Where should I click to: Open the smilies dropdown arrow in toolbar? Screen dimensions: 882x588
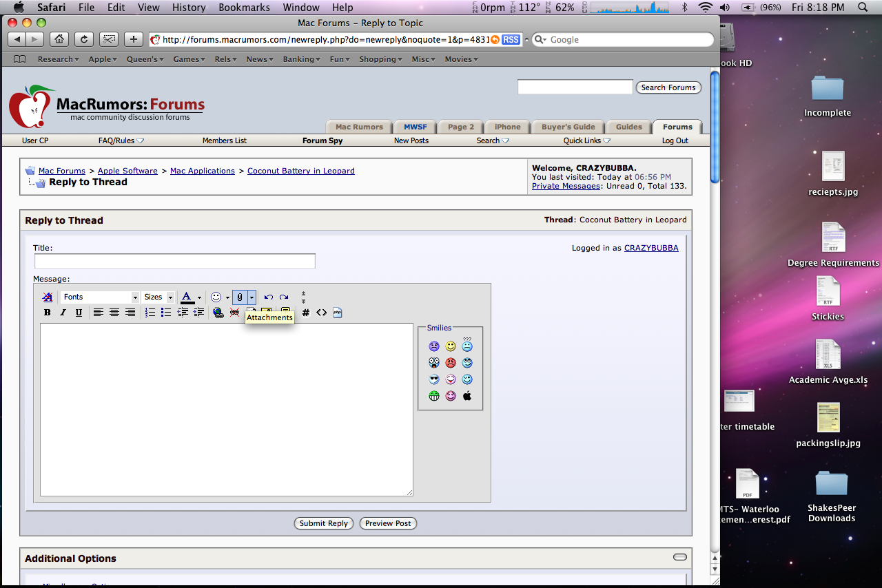227,297
